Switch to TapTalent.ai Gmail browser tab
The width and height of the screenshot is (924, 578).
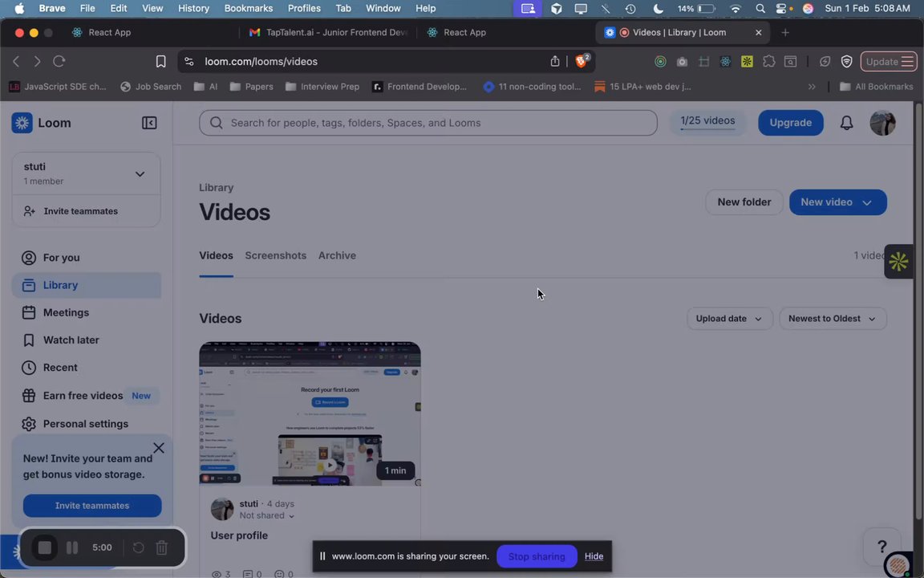(x=327, y=32)
